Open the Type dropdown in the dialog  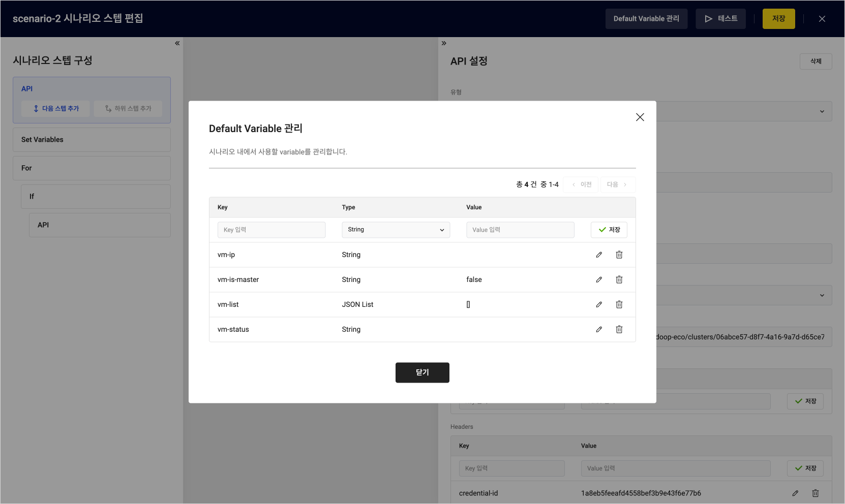click(396, 230)
